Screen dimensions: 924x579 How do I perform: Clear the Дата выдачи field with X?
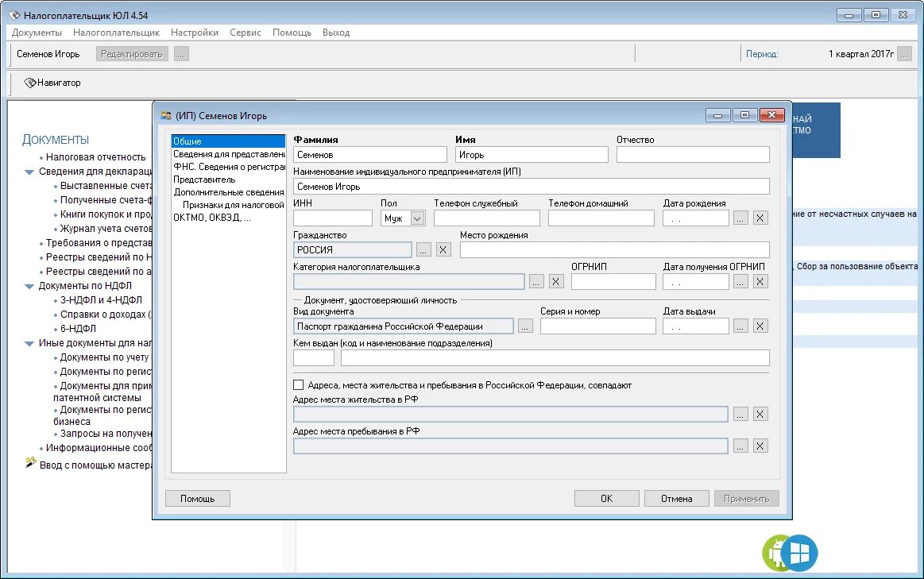(760, 326)
